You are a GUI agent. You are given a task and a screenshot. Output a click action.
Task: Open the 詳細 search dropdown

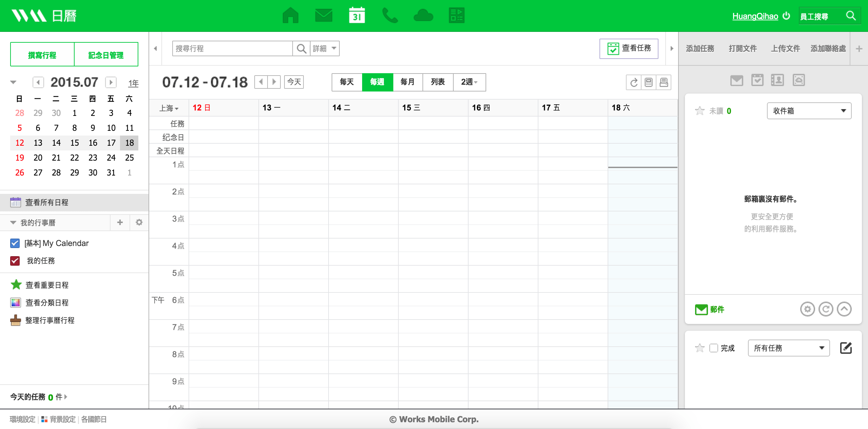[x=324, y=48]
